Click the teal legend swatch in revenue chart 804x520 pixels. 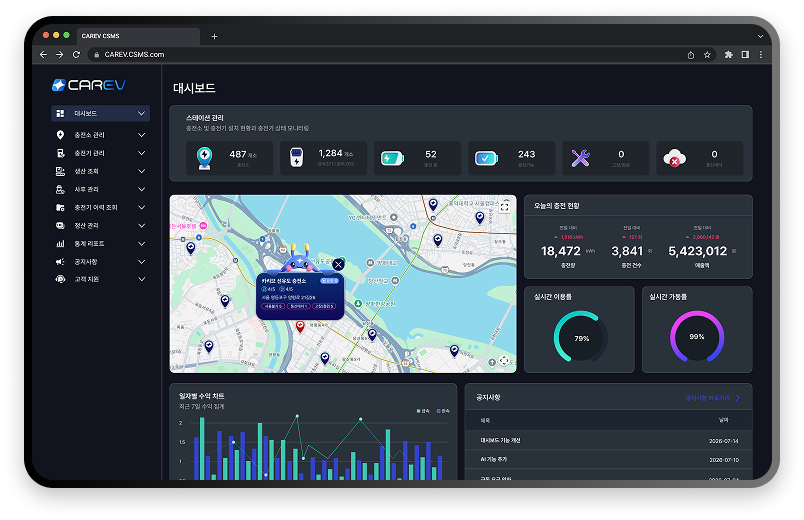[419, 411]
